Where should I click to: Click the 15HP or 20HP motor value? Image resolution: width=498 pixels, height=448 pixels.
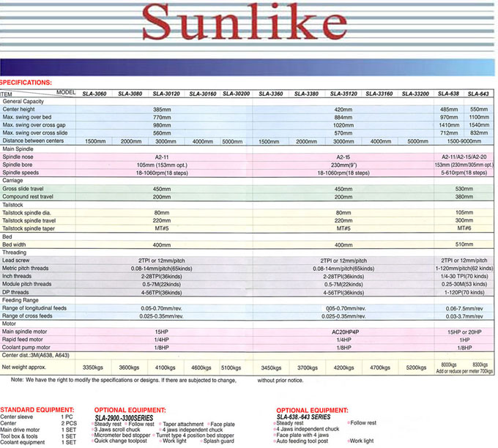point(464,332)
